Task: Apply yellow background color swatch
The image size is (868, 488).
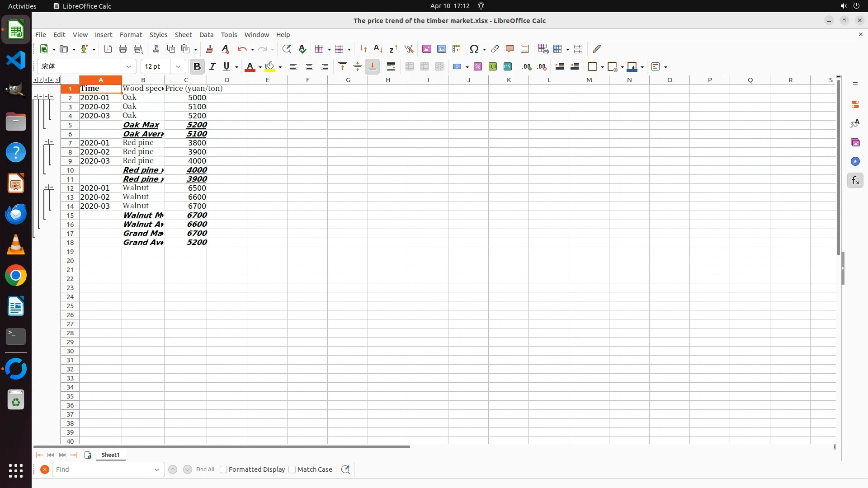Action: point(270,66)
